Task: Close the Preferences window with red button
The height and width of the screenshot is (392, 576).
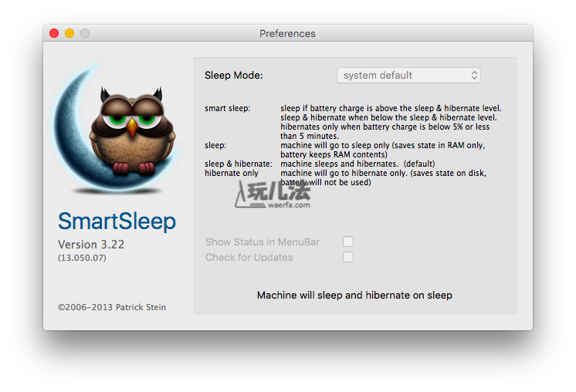Action: [x=54, y=33]
